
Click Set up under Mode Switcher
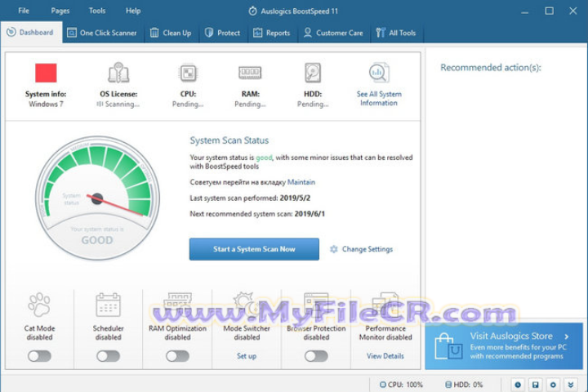[247, 356]
